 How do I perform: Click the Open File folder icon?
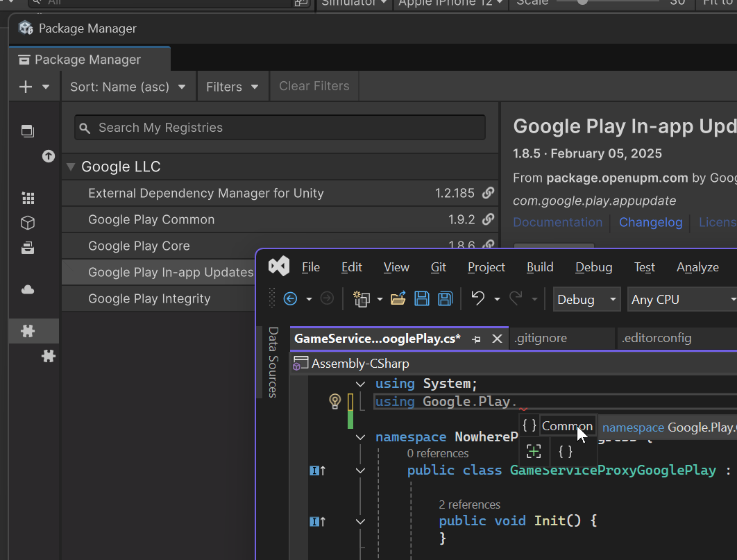point(398,299)
